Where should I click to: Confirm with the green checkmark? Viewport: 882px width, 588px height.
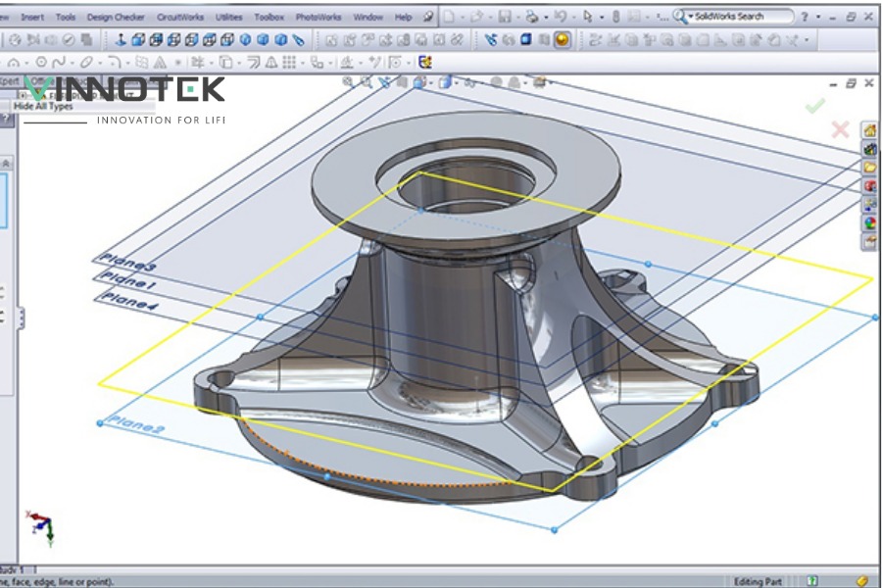coord(814,105)
